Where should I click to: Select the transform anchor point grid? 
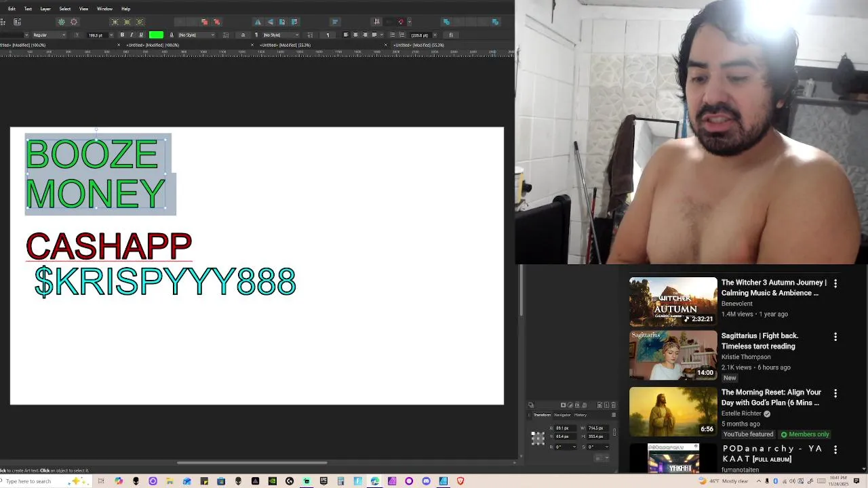[x=538, y=437]
